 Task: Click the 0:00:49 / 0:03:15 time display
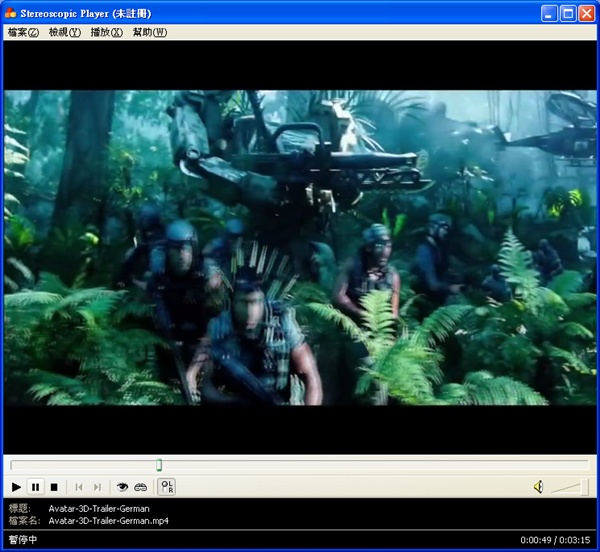[555, 540]
